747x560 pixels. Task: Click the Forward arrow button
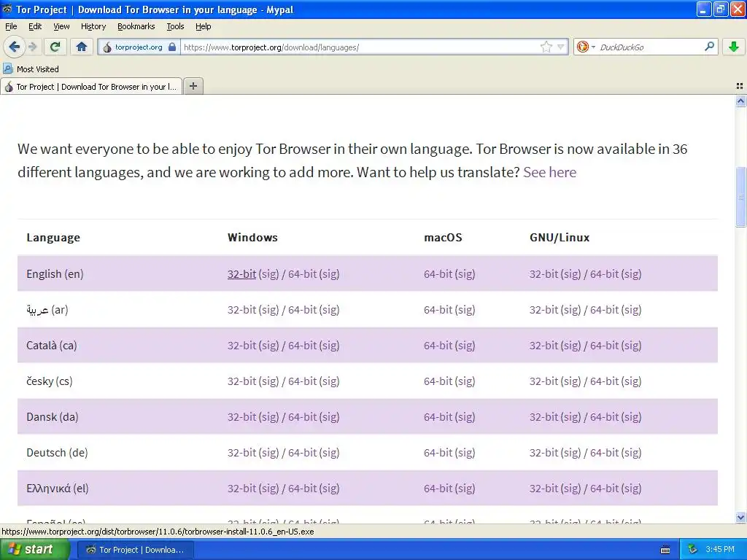(33, 47)
